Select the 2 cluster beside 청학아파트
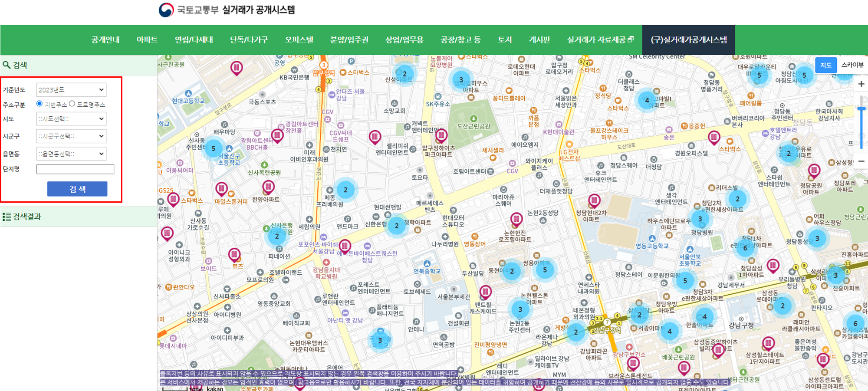Image resolution: width=868 pixels, height=391 pixels. click(396, 226)
